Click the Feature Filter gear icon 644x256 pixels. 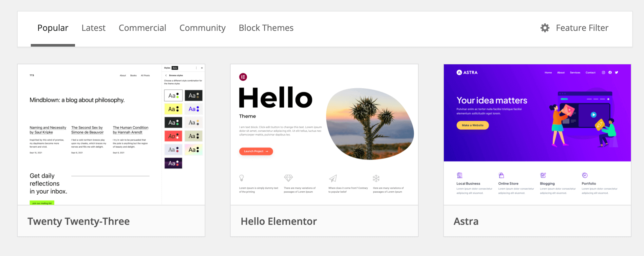coord(545,28)
